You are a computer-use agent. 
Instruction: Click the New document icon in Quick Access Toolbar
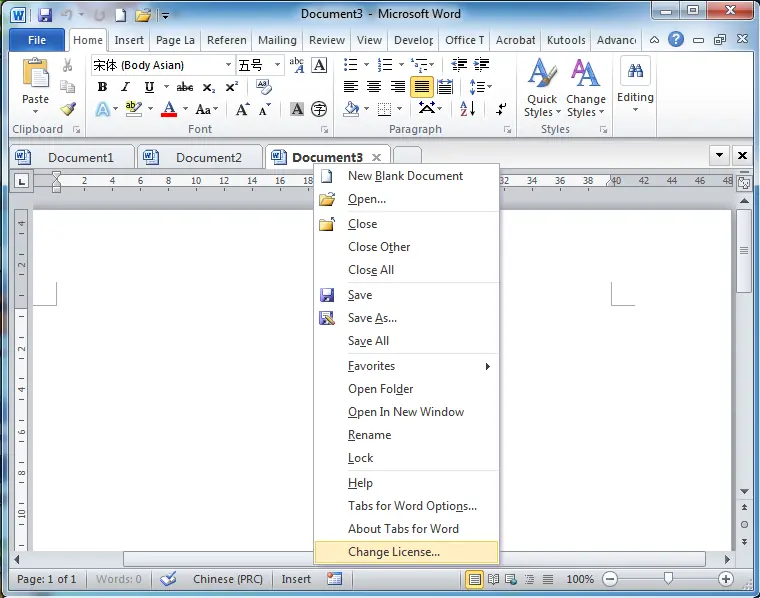[120, 15]
